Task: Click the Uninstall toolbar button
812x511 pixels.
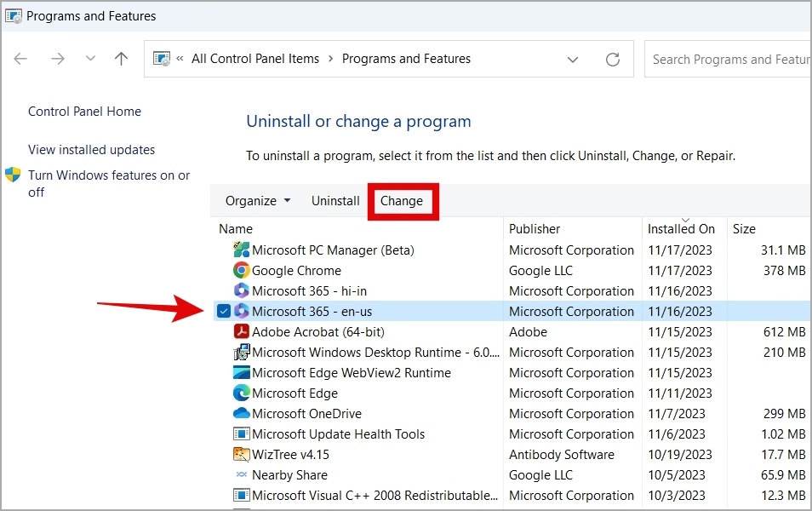Action: point(335,201)
